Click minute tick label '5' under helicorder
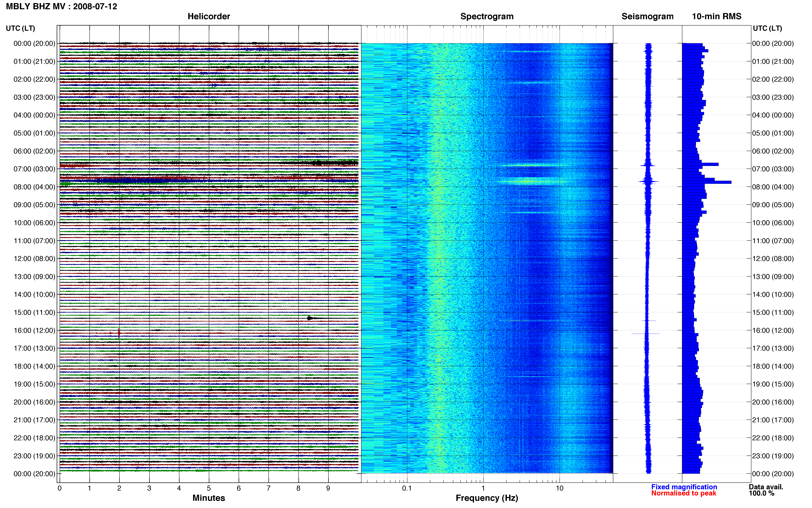 point(209,488)
